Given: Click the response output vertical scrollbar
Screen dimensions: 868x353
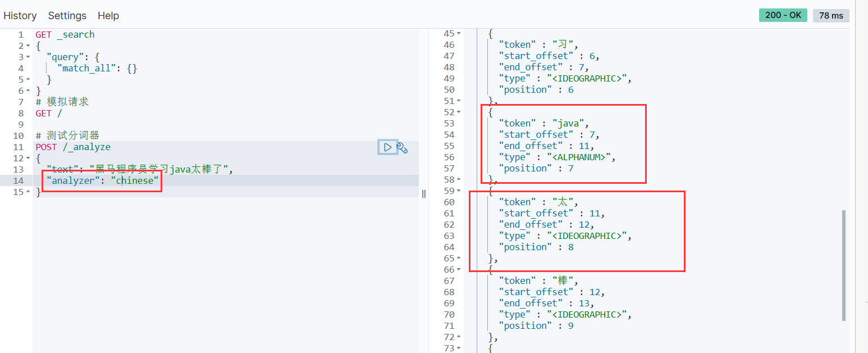Looking at the screenshot, I should click(x=843, y=265).
